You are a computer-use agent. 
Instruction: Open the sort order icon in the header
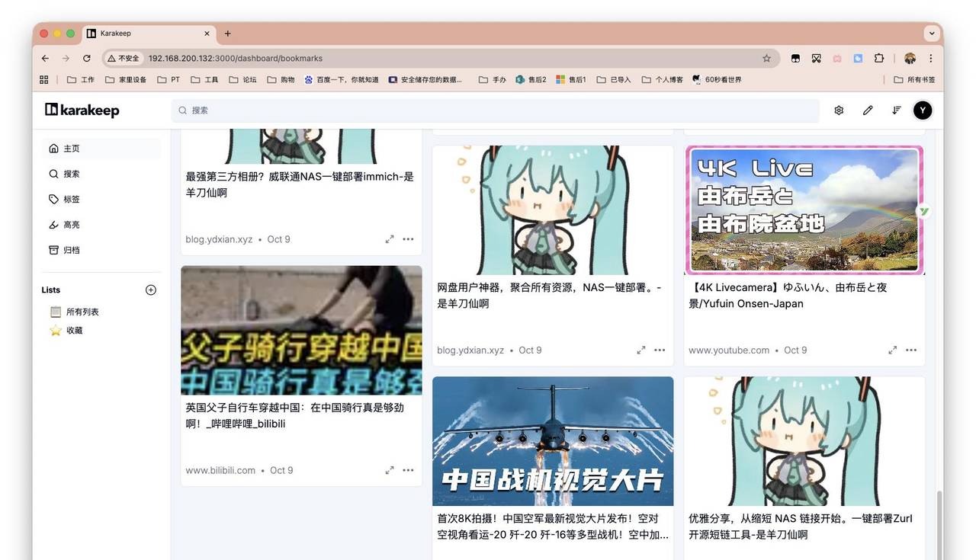896,110
